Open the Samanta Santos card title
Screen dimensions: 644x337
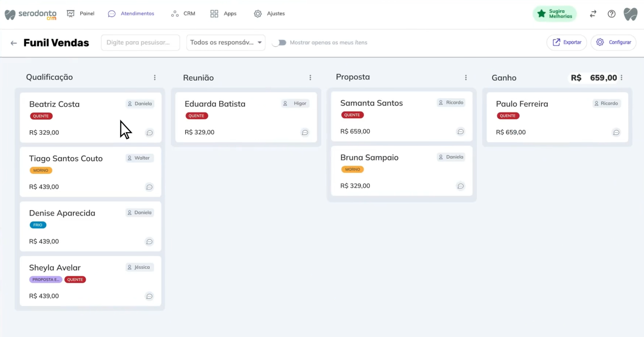click(x=371, y=103)
